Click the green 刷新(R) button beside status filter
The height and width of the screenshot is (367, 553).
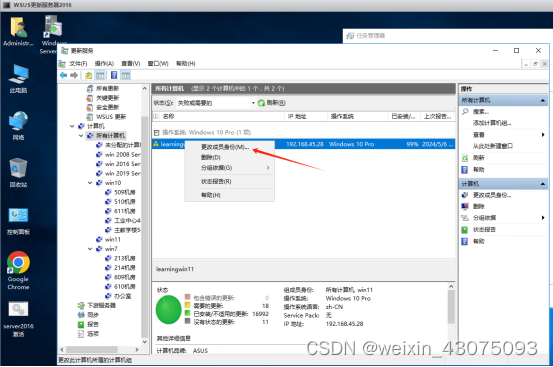point(272,103)
